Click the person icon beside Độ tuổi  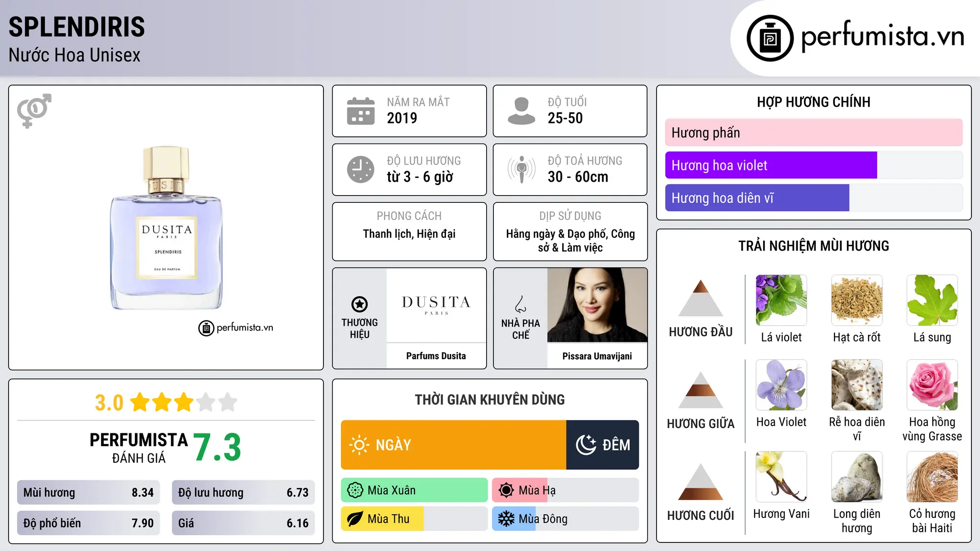pos(522,111)
